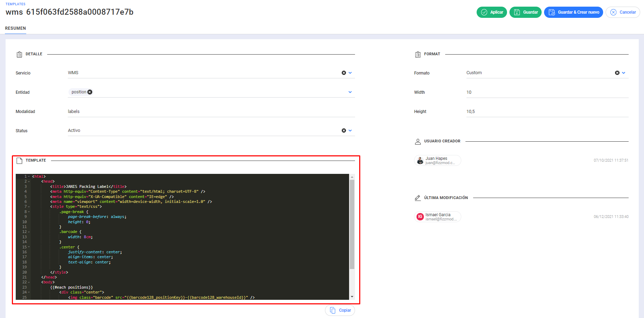
Task: Click Guardar & Crear nuevo button
Action: pyautogui.click(x=573, y=12)
